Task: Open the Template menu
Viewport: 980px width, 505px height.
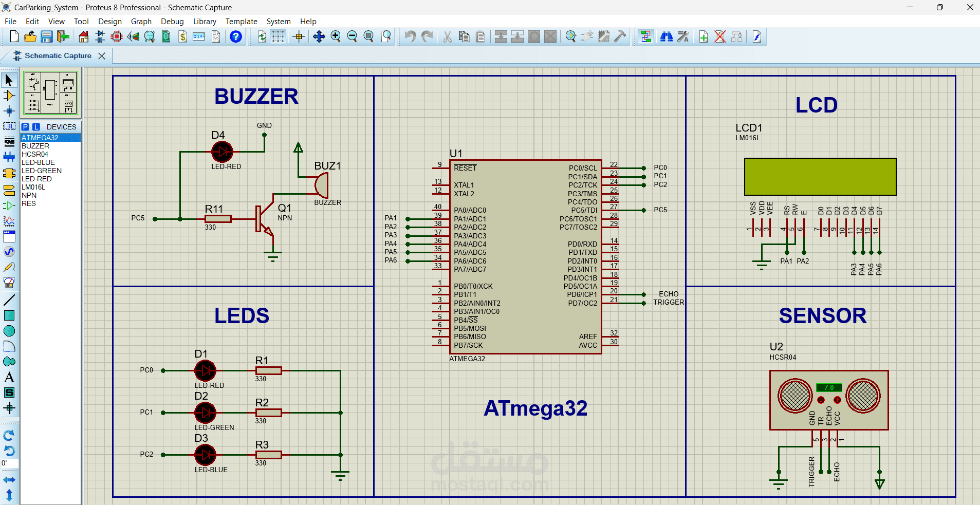Action: pyautogui.click(x=242, y=22)
